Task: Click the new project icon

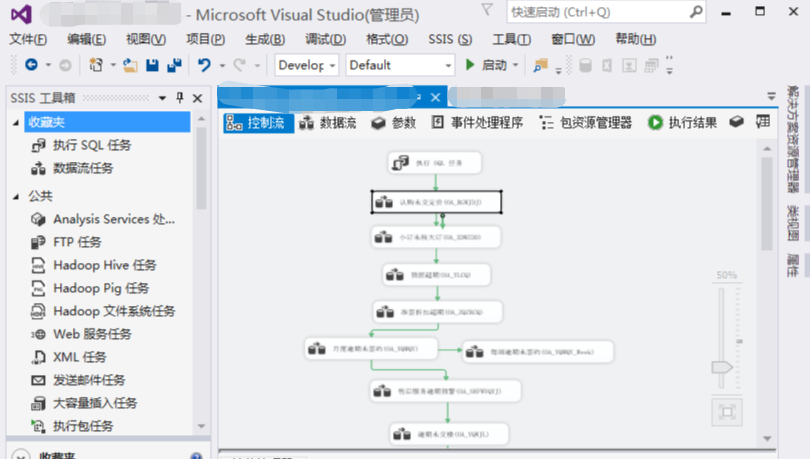Action: (96, 65)
